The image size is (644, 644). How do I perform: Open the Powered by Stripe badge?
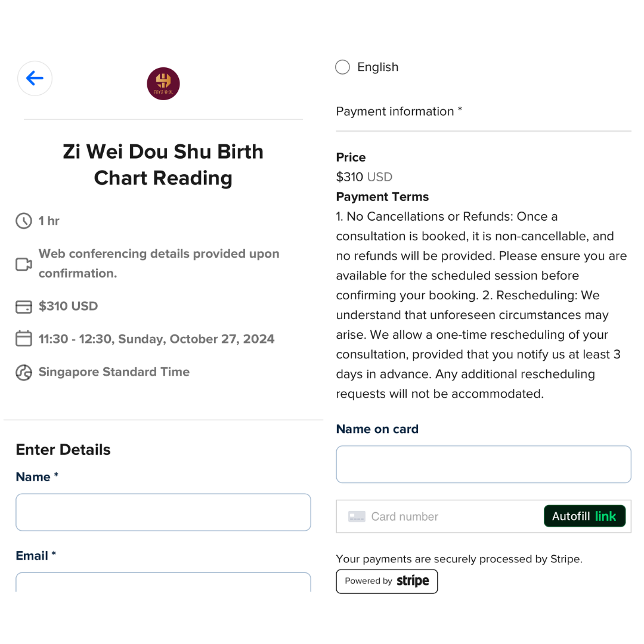[x=387, y=581]
